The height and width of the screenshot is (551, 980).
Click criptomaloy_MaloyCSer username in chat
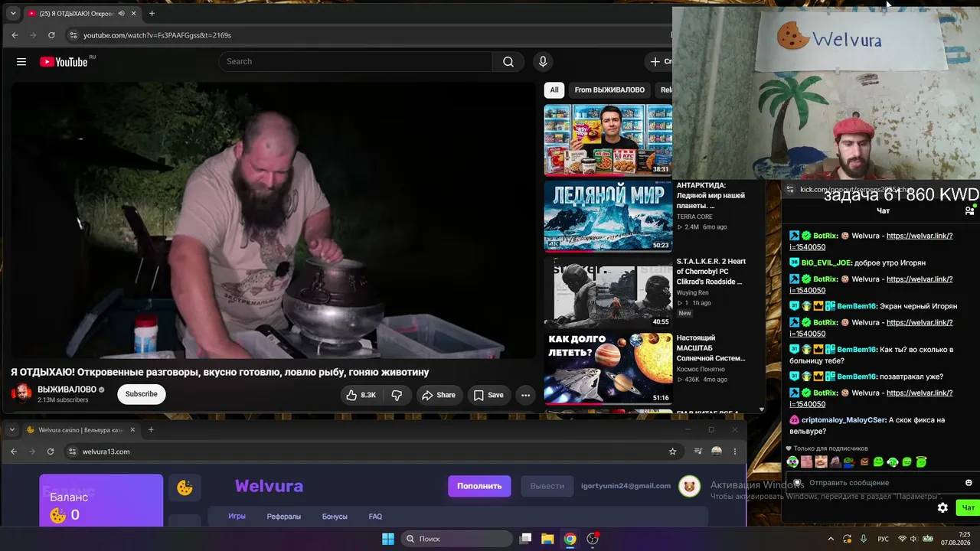pos(844,420)
